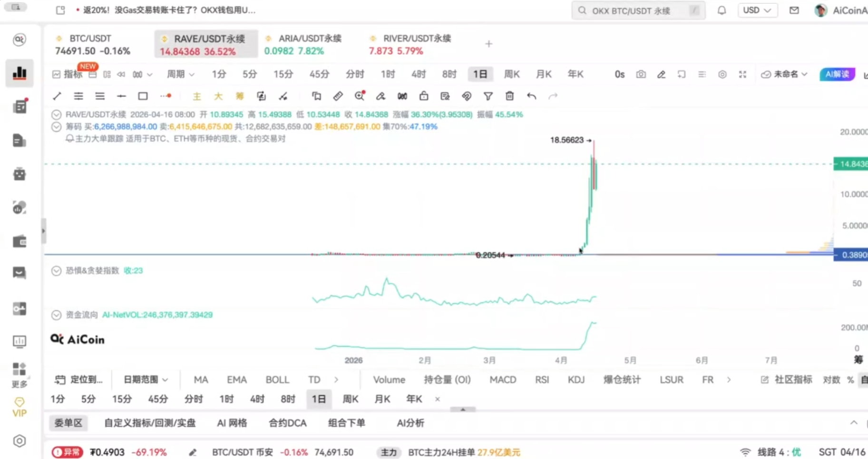Collapse the 恐惧&贪婪指数 indicator panel
Screen dimensions: 868x459
click(x=56, y=270)
